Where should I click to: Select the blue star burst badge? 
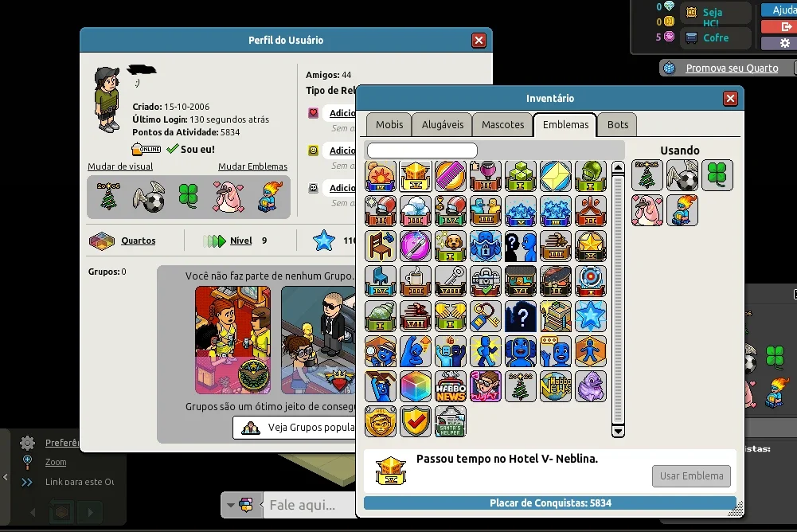point(591,316)
